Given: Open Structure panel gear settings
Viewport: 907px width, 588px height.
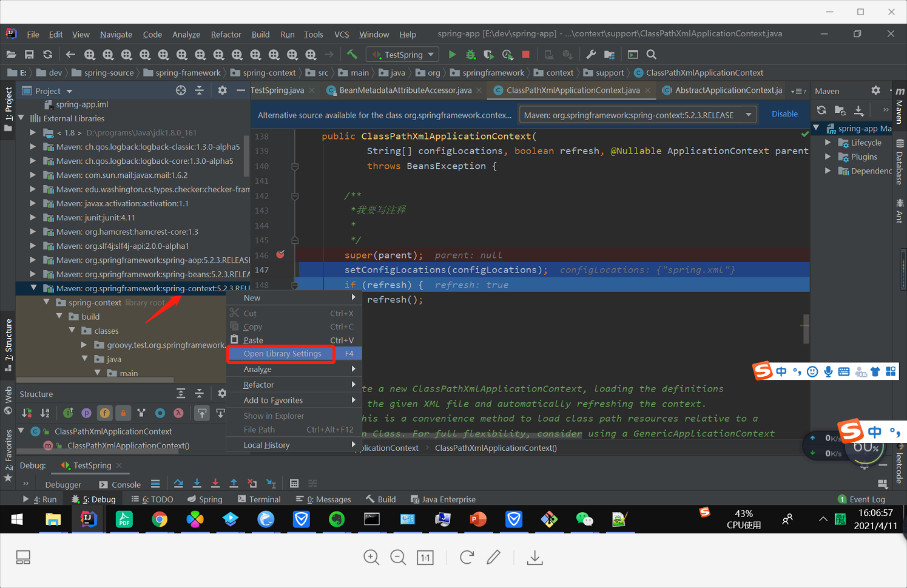Looking at the screenshot, I should tap(222, 394).
